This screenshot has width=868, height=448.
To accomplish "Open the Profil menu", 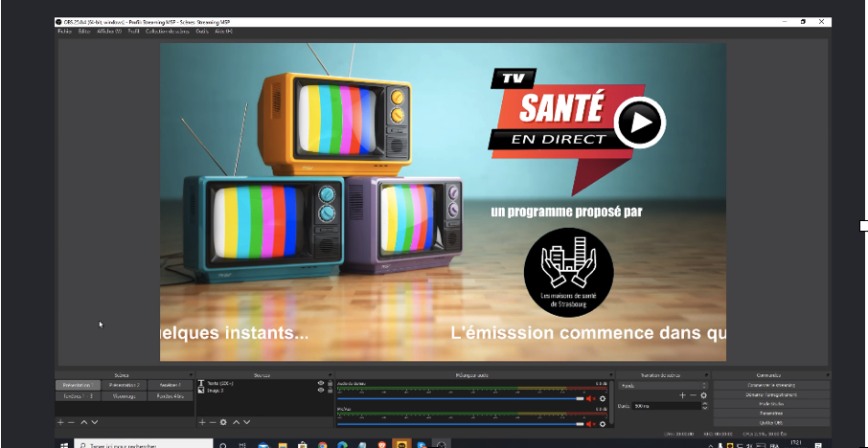I will click(133, 32).
